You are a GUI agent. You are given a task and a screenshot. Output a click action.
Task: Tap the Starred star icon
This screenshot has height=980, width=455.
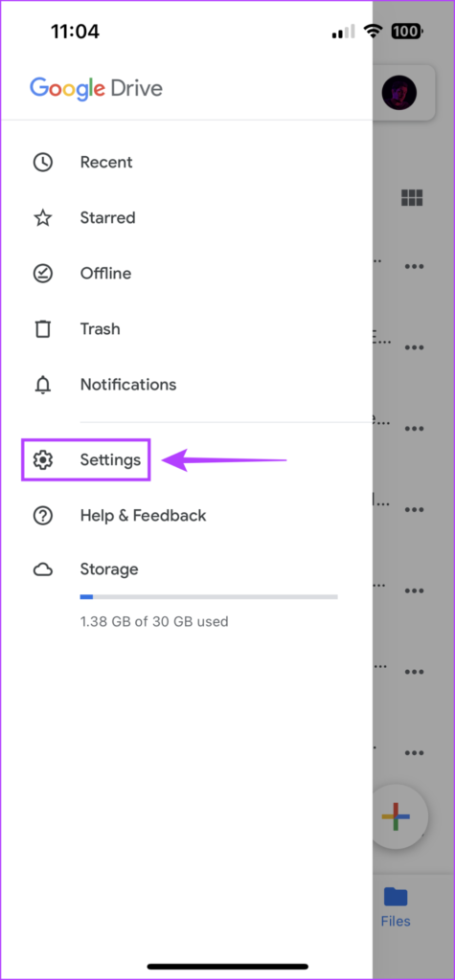tap(42, 218)
